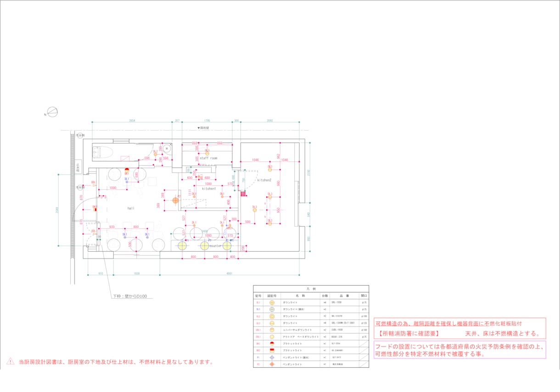
Task: Click the P2 orange pendant legend symbol
Action: coord(272,364)
